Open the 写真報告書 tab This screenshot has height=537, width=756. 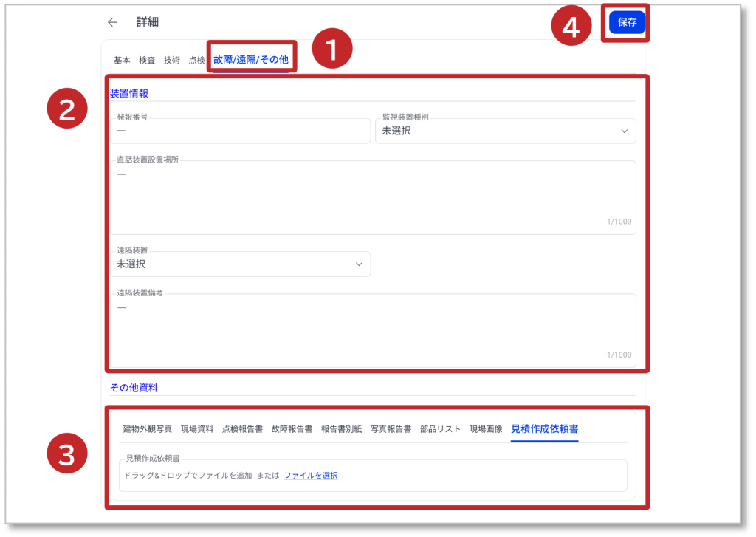pyautogui.click(x=391, y=429)
